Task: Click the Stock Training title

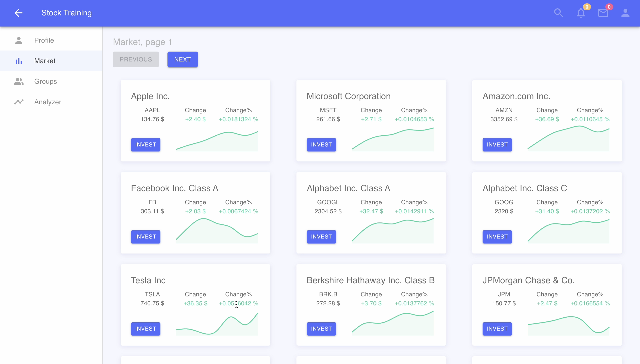Action: click(x=67, y=13)
